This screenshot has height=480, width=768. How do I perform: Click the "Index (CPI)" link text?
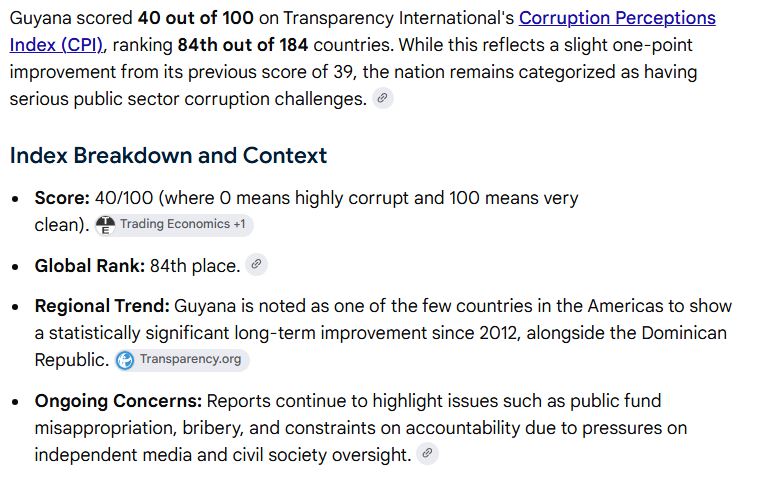click(x=56, y=45)
